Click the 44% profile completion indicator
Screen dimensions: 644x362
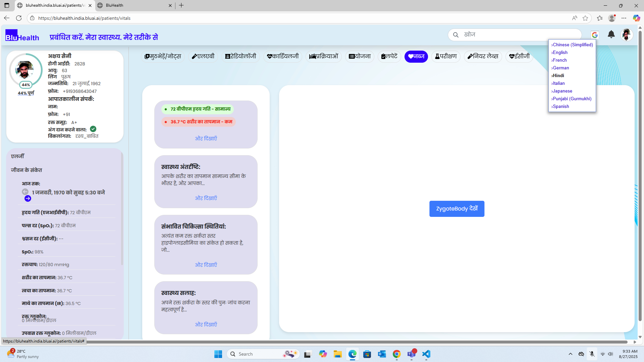click(x=26, y=85)
